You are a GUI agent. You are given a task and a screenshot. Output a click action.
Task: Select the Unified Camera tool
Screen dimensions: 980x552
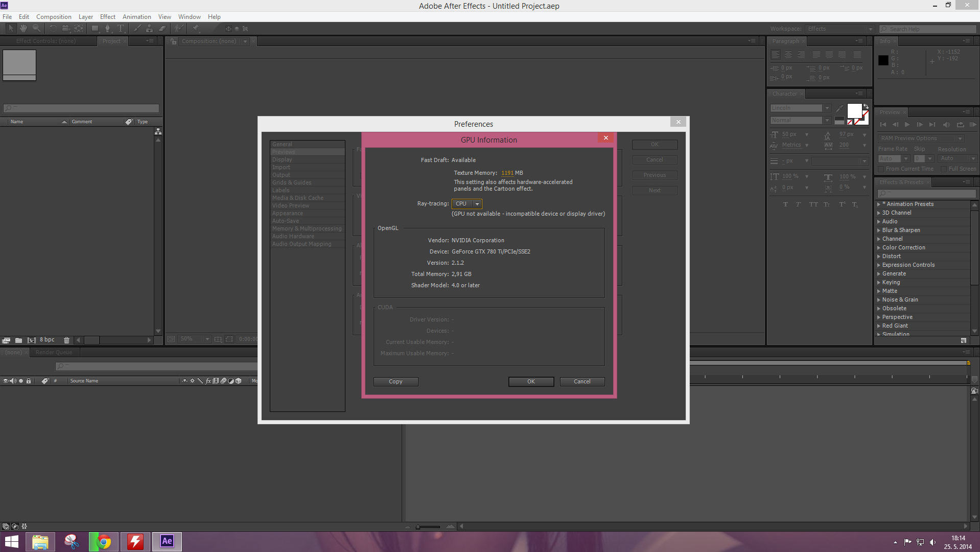click(66, 29)
